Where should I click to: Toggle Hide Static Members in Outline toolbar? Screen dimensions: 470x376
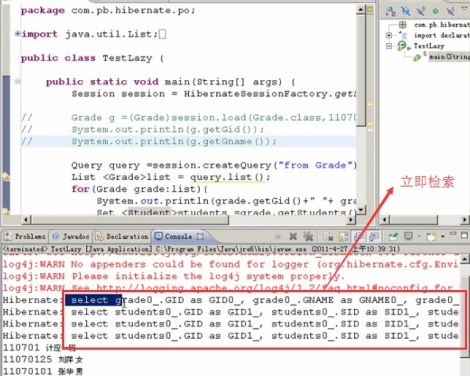[421, 11]
